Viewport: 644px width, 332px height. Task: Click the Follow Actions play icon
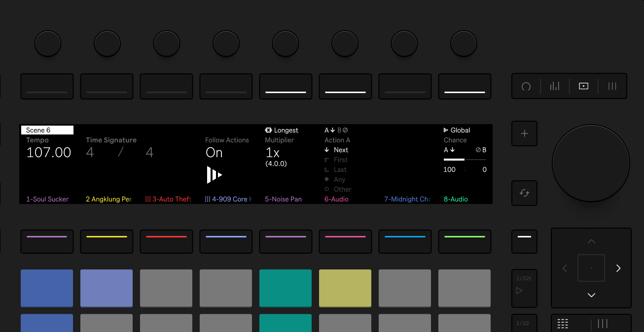click(214, 175)
